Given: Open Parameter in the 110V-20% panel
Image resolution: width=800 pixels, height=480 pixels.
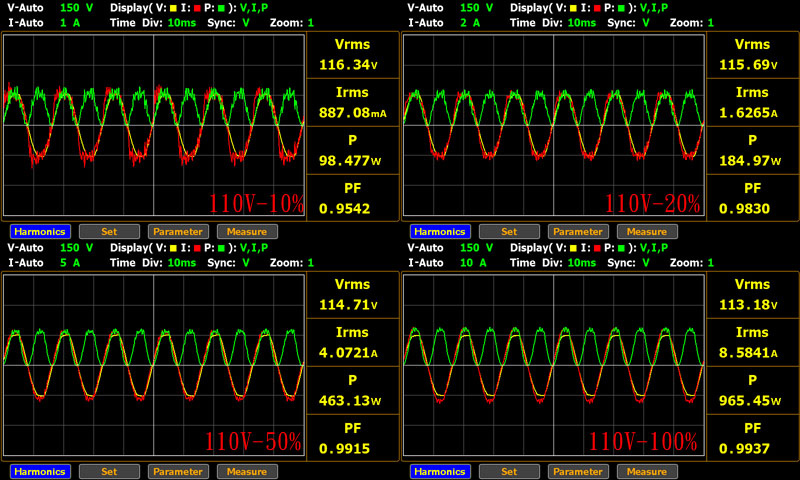Looking at the screenshot, I should (x=578, y=232).
